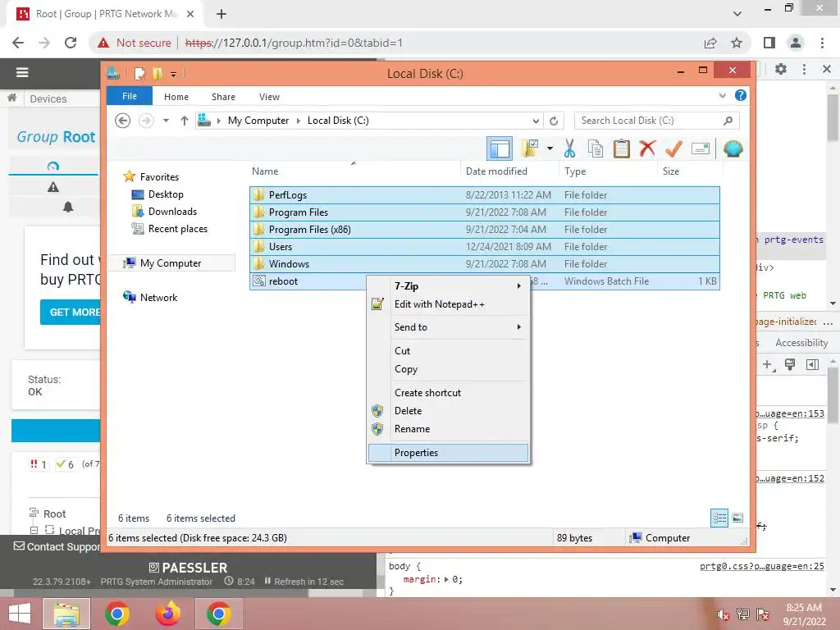
Task: Choose Rename in the context menu
Action: point(449,429)
